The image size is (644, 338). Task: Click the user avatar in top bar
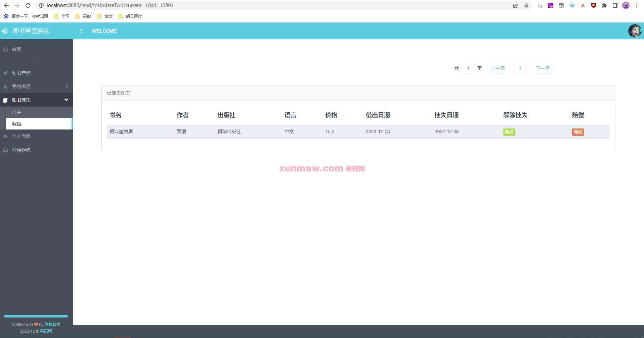[635, 31]
